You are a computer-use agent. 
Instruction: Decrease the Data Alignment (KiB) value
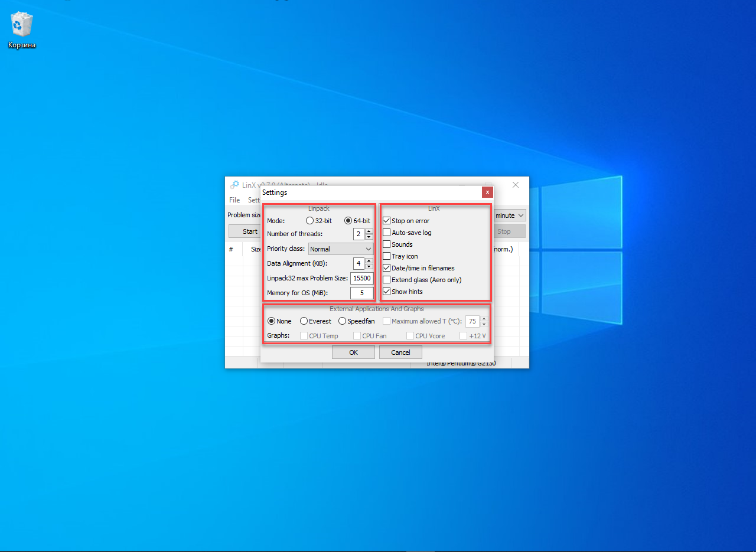(x=369, y=266)
